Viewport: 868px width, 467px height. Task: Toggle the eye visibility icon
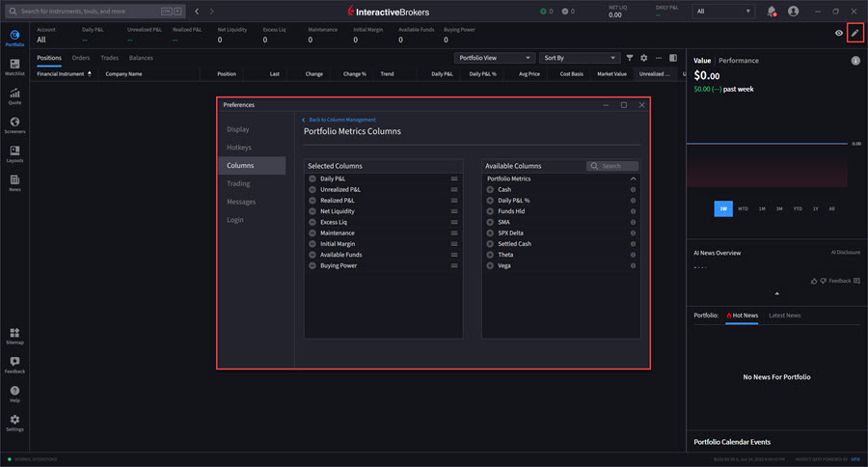coord(839,33)
